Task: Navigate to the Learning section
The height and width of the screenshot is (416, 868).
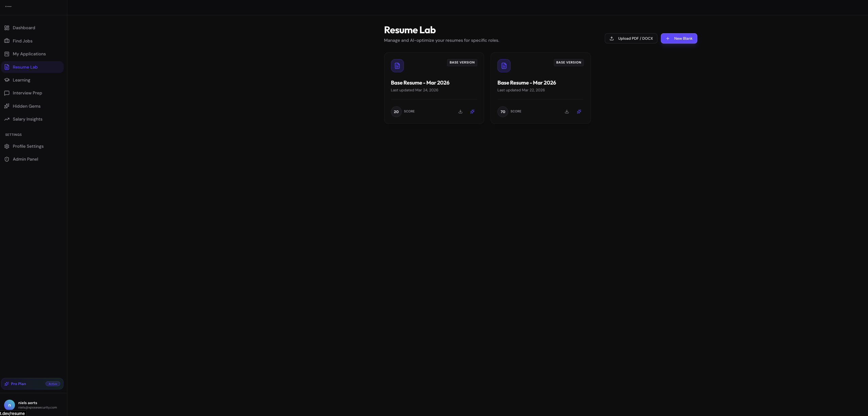Action: coord(21,80)
